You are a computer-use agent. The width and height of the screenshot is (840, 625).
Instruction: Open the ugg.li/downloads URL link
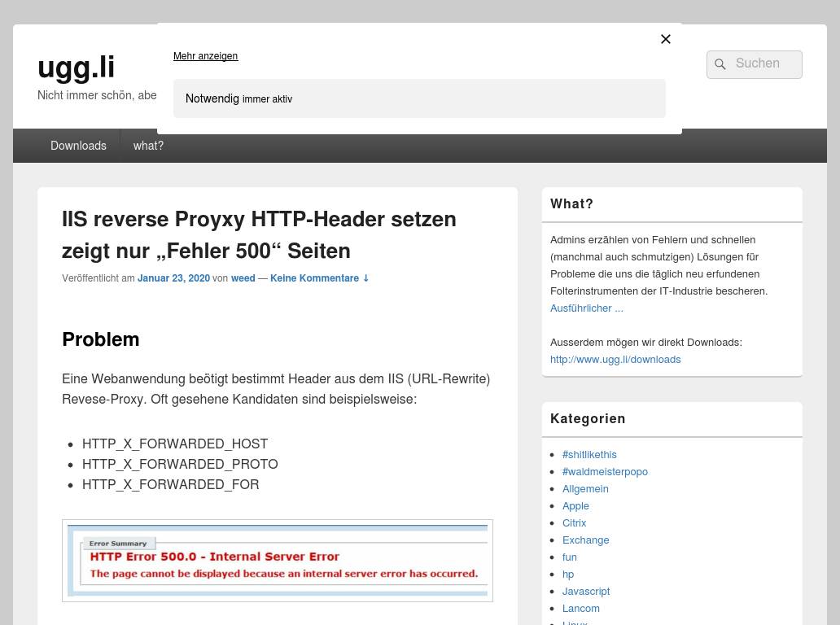click(615, 359)
